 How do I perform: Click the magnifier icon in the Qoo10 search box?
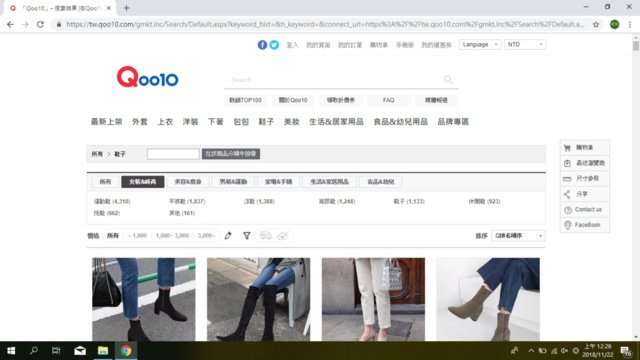coord(448,80)
